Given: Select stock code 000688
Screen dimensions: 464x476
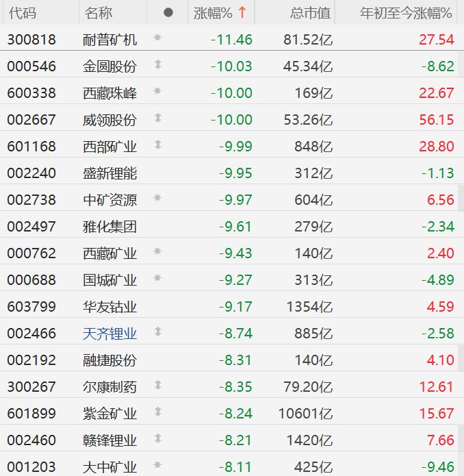Looking at the screenshot, I should pos(31,280).
